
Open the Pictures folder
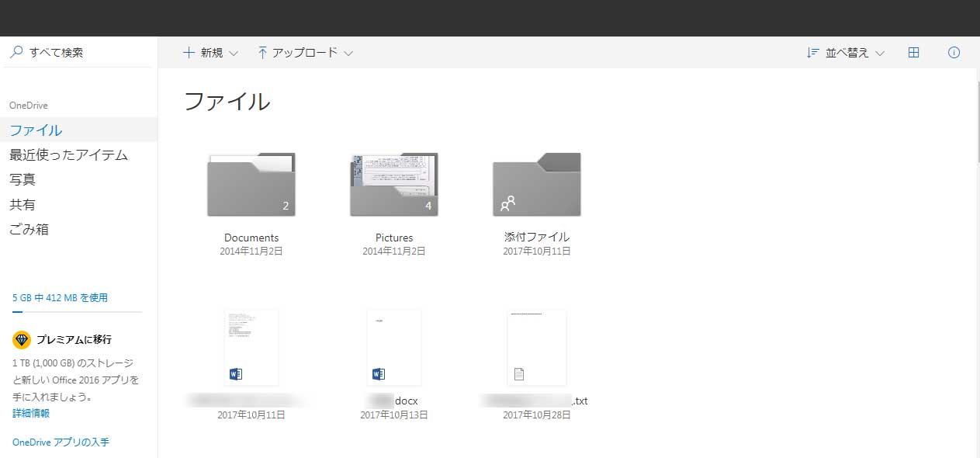(x=394, y=185)
